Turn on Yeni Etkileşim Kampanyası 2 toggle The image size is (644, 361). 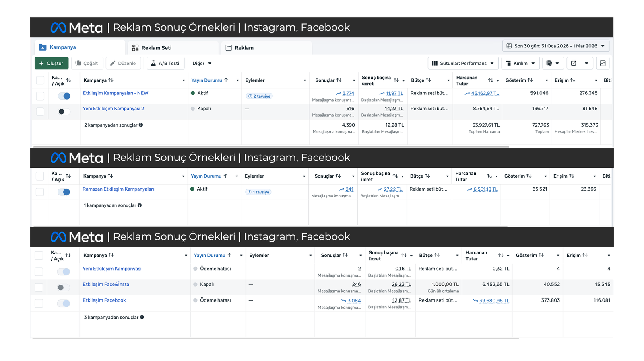tap(64, 111)
